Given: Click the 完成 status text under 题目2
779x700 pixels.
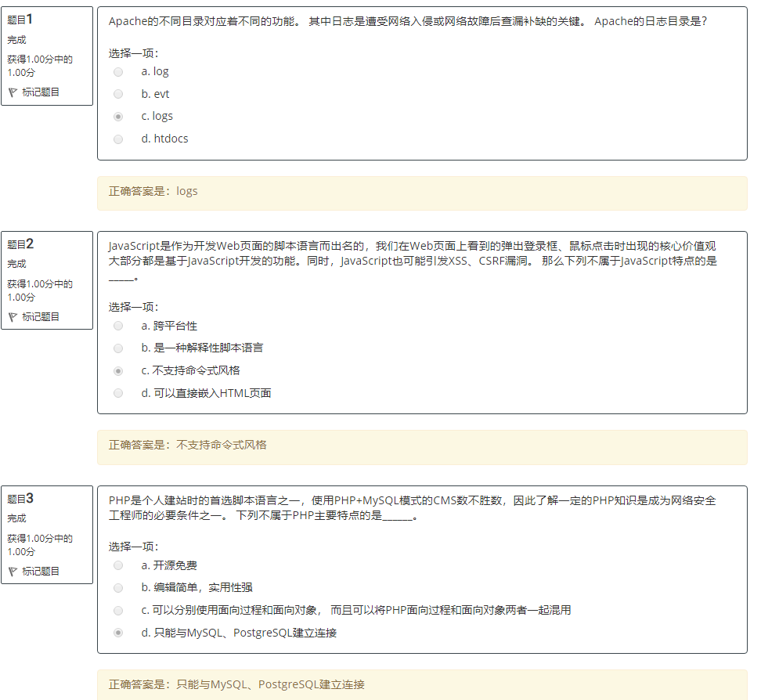Looking at the screenshot, I should tap(16, 264).
